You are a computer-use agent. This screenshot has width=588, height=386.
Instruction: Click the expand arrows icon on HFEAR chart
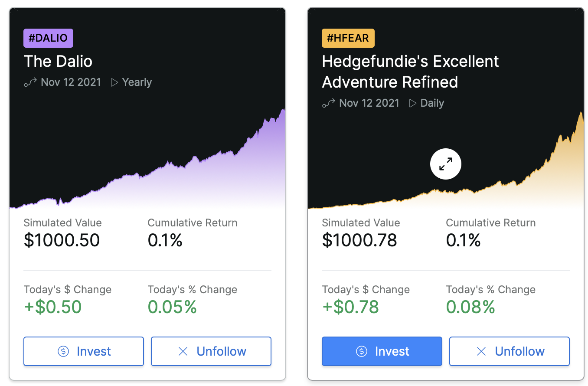[445, 164]
